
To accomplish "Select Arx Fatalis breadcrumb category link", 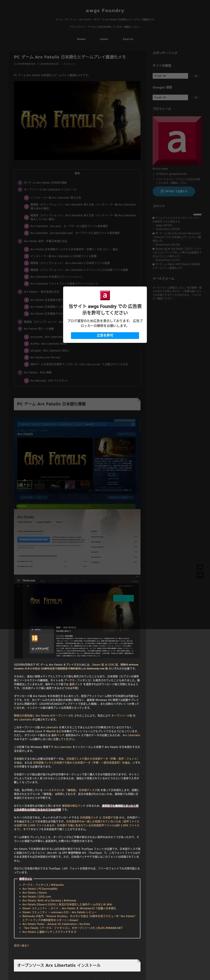I will (85, 19).
